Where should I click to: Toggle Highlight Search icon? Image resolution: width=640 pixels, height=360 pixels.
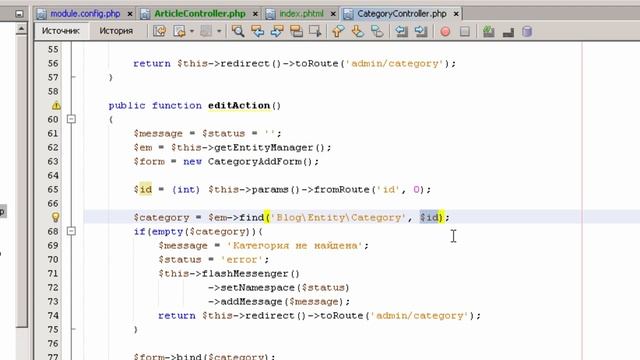coord(296,31)
